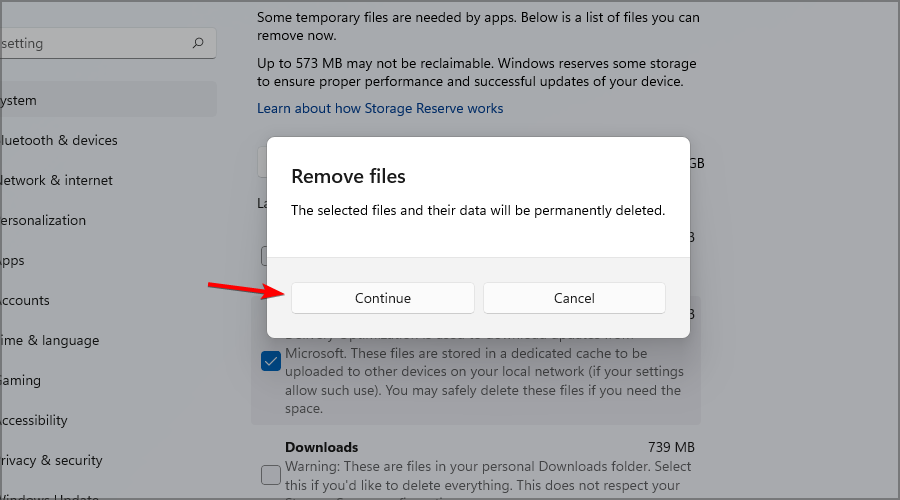Image resolution: width=900 pixels, height=500 pixels.
Task: Click the Downloads item title
Action: pyautogui.click(x=321, y=447)
